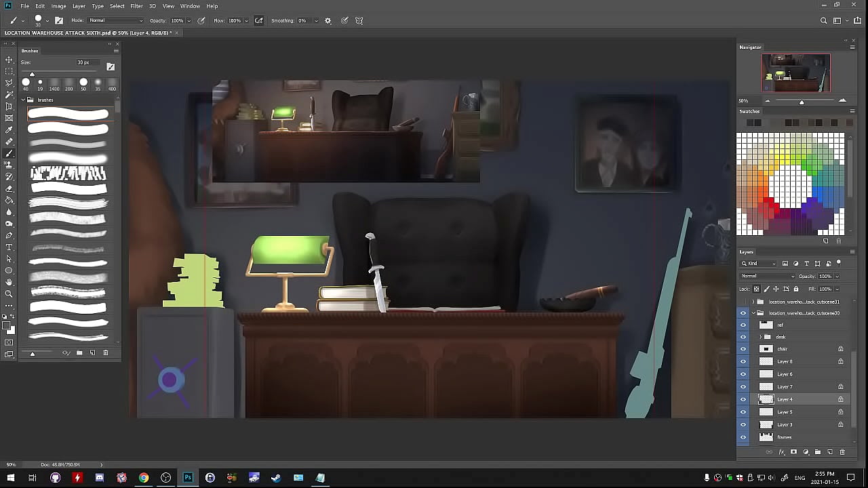Viewport: 868px width, 488px height.
Task: Hide the chair layer
Action: point(743,349)
